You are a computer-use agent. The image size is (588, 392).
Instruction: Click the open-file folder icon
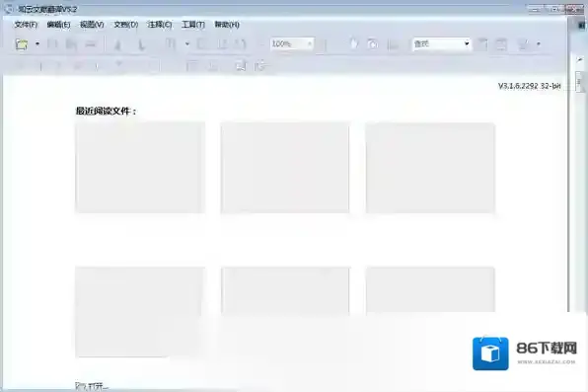click(22, 44)
